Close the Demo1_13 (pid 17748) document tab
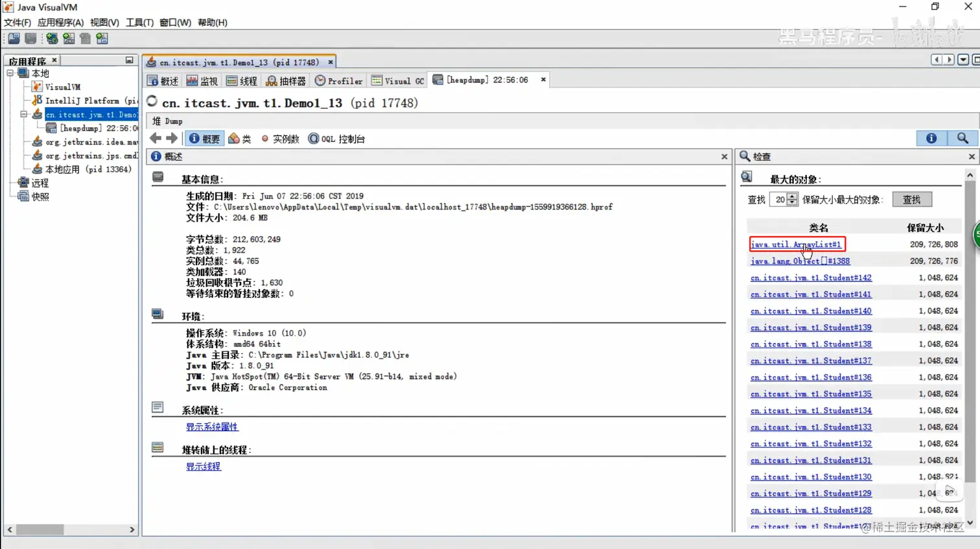980x549 pixels. click(331, 62)
